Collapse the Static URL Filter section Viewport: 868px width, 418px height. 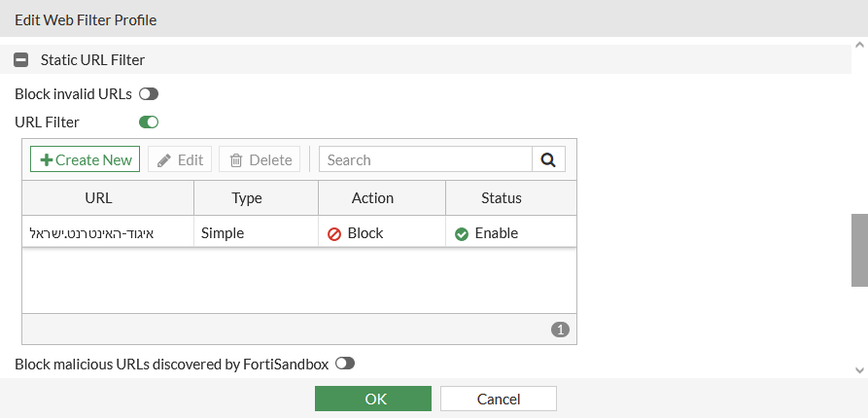click(20, 60)
